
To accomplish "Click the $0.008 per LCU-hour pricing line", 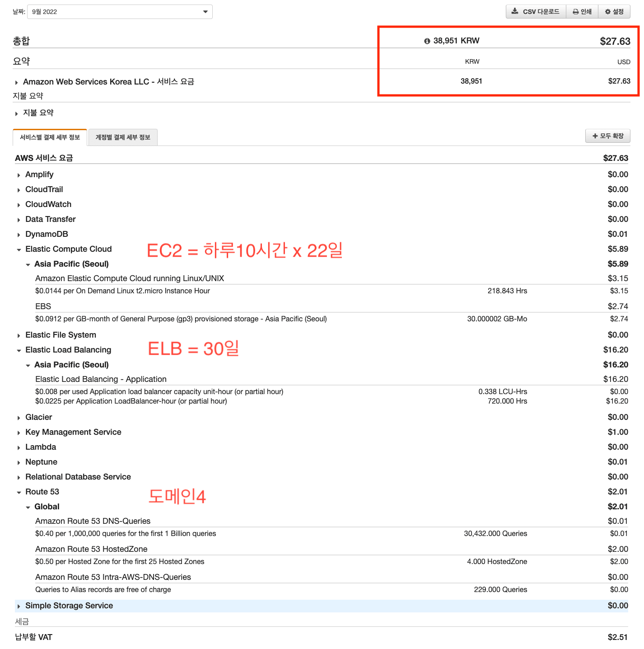I will point(159,392).
